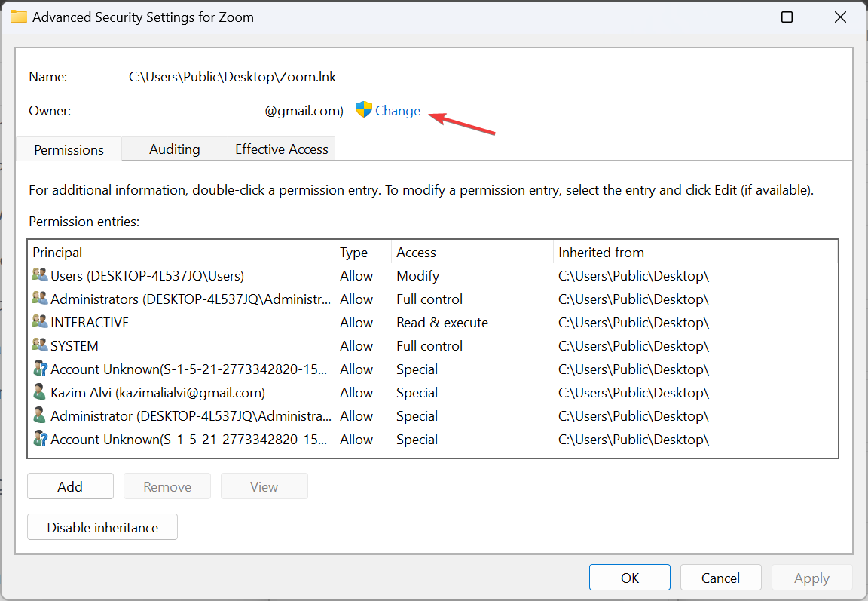Viewport: 868px width, 601px height.
Task: Select the INTERACTIVE permission entry
Action: click(x=433, y=323)
